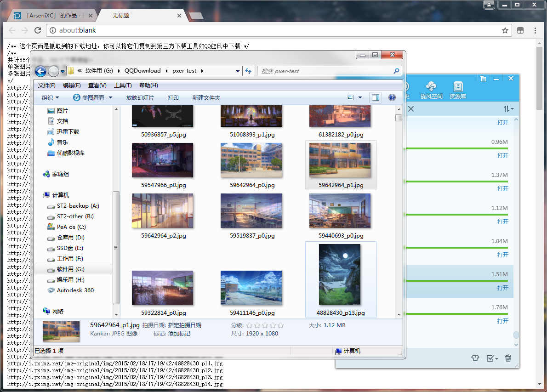
Task: Click 添加标记 in the details pane
Action: (x=179, y=334)
